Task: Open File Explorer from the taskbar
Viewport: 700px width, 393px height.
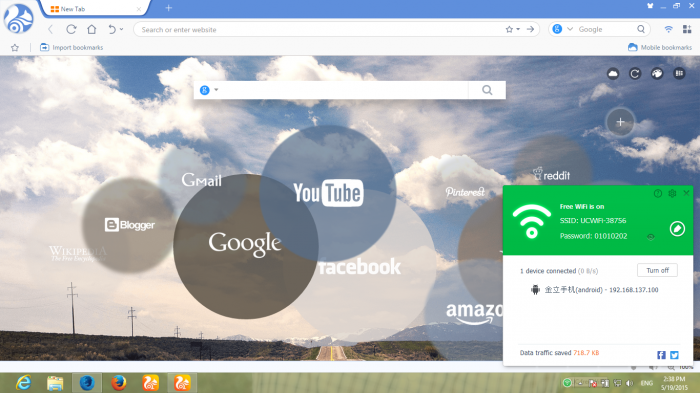Action: pos(55,383)
